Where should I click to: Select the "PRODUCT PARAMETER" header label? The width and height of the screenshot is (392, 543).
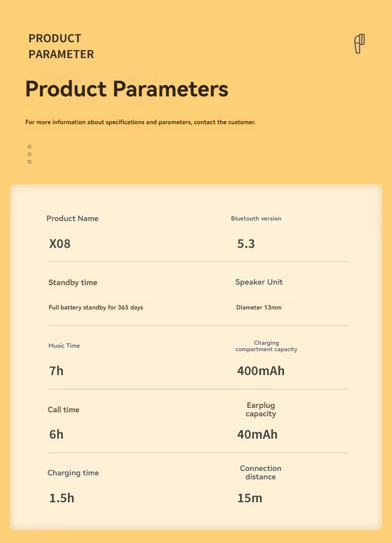61,46
